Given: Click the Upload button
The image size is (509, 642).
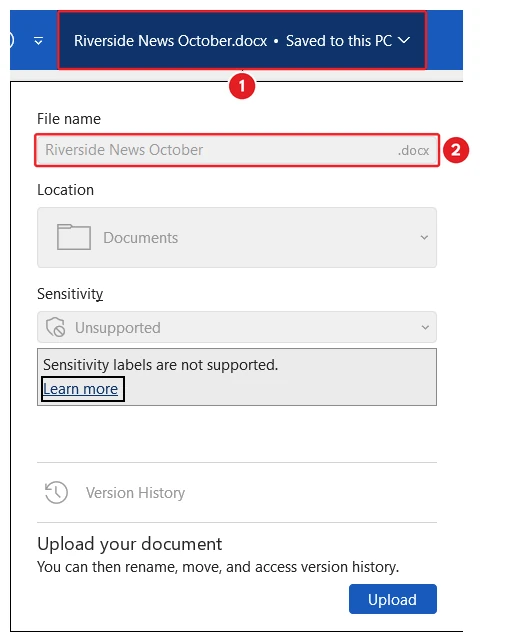Looking at the screenshot, I should pyautogui.click(x=393, y=599).
